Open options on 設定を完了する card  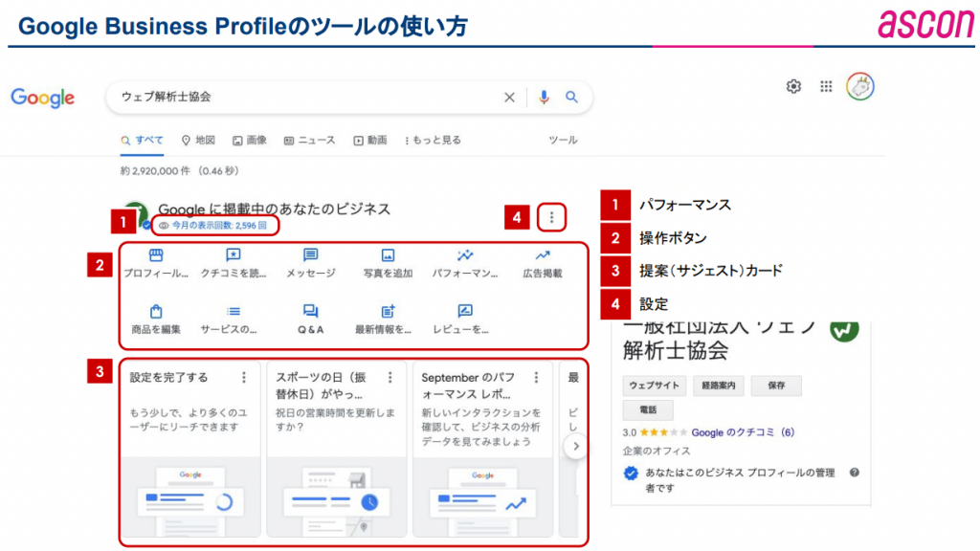[244, 377]
